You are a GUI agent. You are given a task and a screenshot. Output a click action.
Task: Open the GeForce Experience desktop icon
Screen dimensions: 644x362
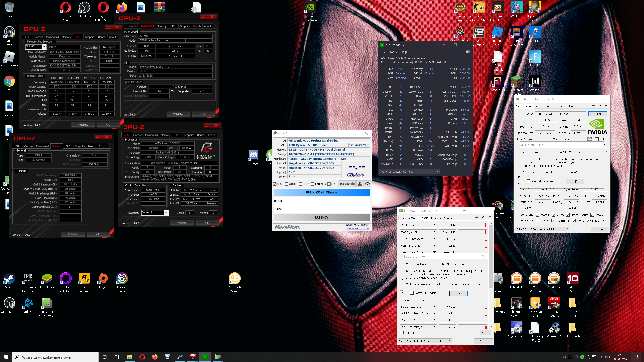(309, 12)
